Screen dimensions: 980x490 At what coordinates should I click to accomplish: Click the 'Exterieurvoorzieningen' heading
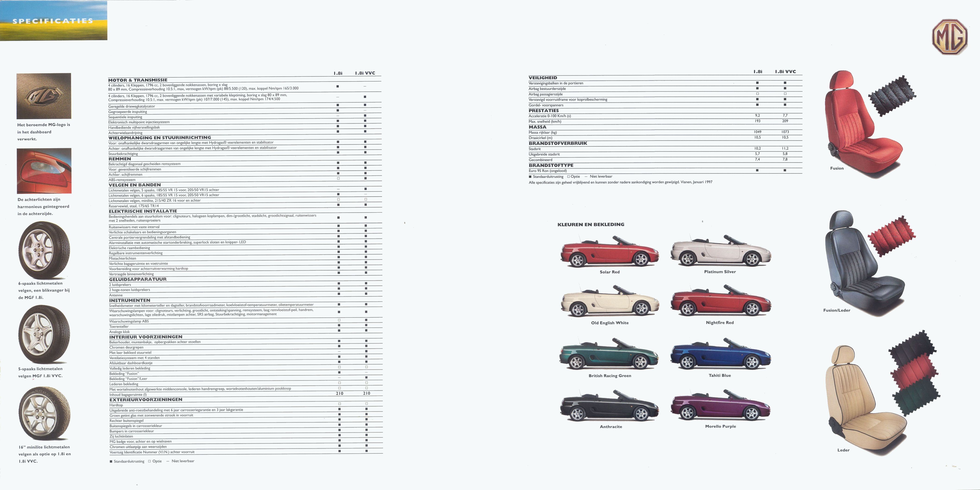(x=146, y=399)
